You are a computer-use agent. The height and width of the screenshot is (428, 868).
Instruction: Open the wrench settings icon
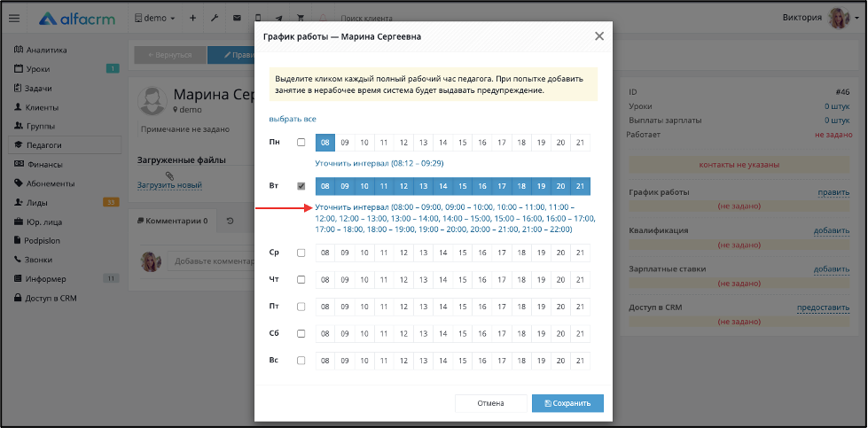(x=215, y=19)
